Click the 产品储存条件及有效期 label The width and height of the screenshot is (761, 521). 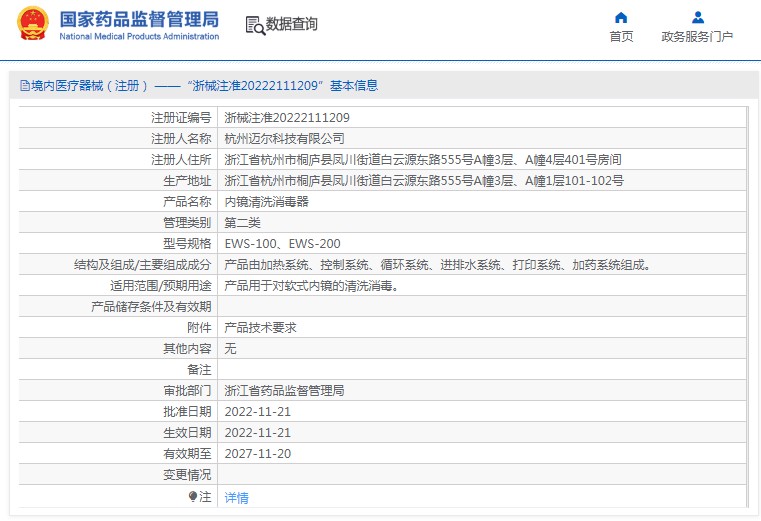coord(151,307)
